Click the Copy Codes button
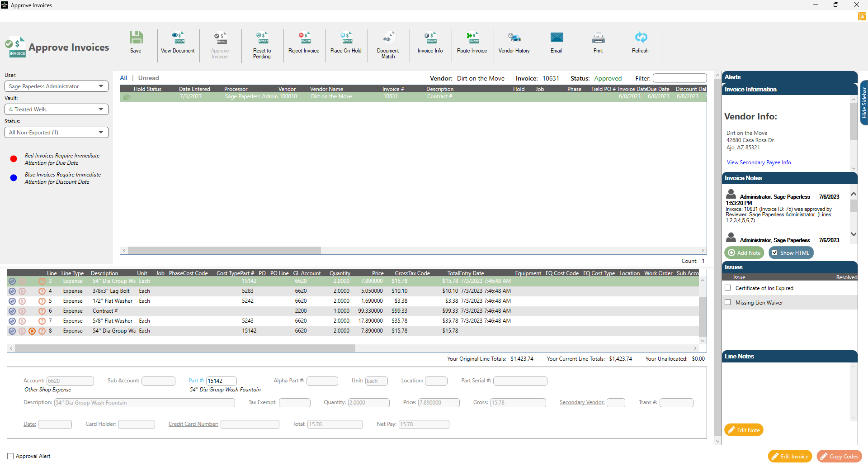Viewport: 868px width, 467px height. [839, 456]
